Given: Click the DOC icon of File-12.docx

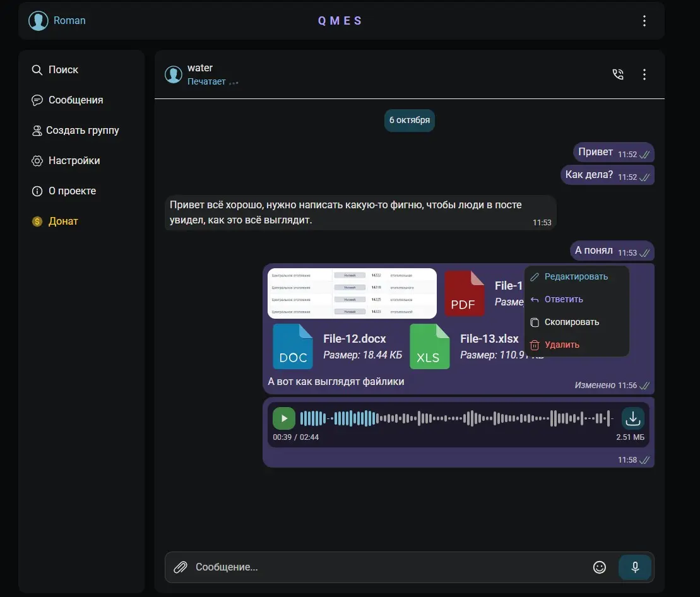Looking at the screenshot, I should click(x=293, y=346).
